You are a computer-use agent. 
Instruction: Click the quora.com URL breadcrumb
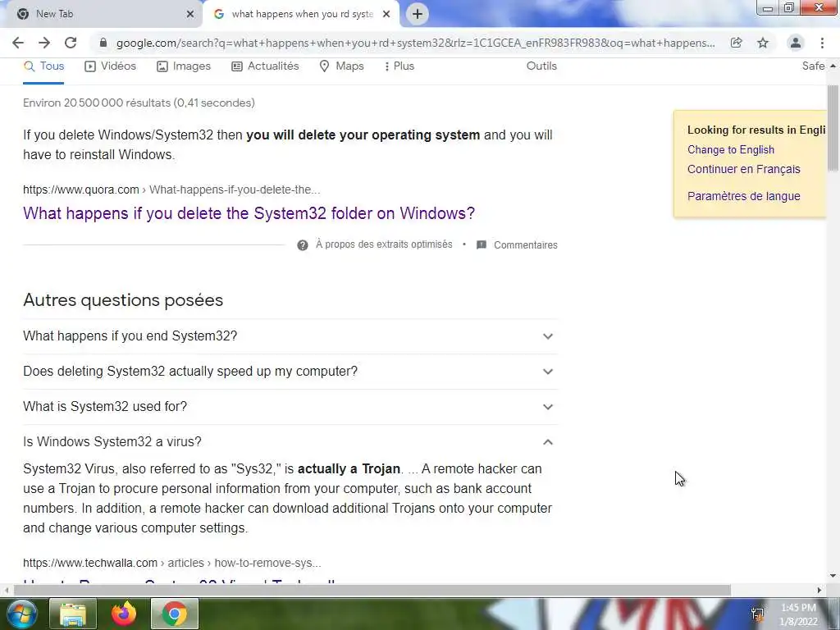click(171, 189)
